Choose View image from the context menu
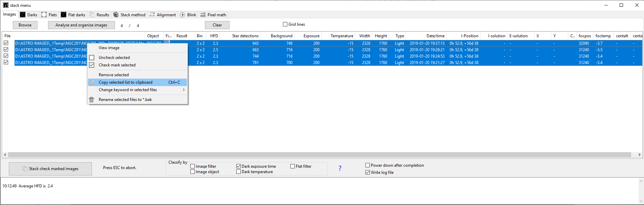The width and height of the screenshot is (644, 205). pos(138,48)
